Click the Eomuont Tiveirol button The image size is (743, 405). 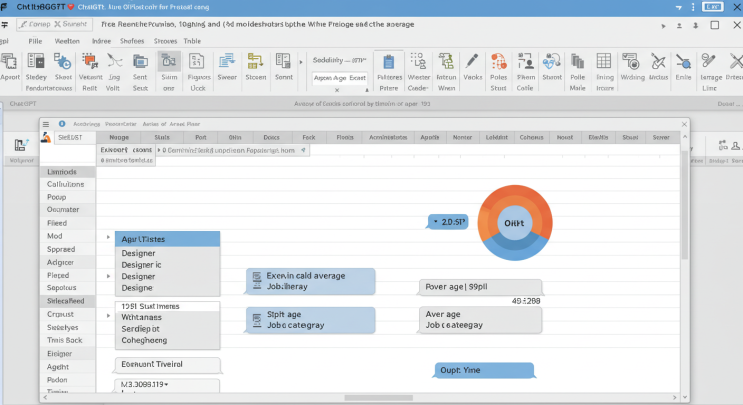167,364
